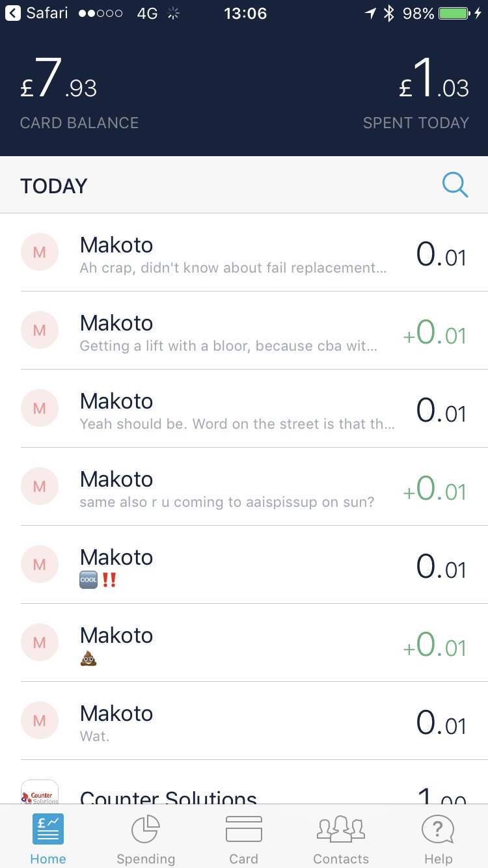
Task: Open the Help tab
Action: 438,839
